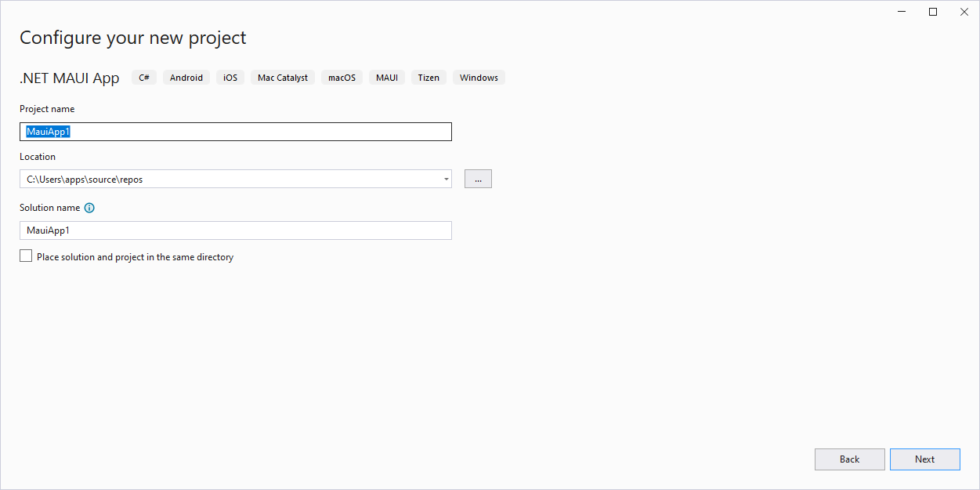Image resolution: width=980 pixels, height=490 pixels.
Task: Select the Android platform tag
Action: [x=186, y=78]
